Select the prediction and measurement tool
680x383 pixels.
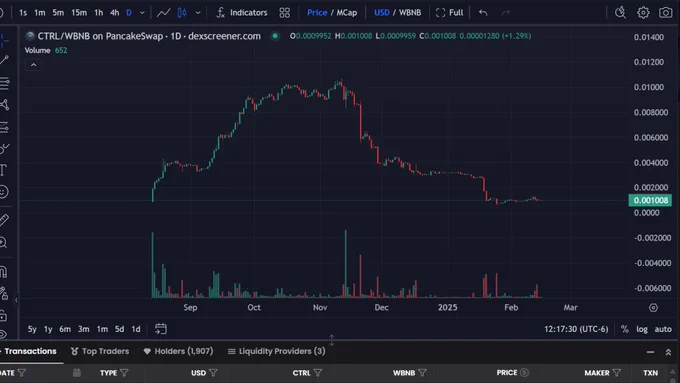point(4,127)
